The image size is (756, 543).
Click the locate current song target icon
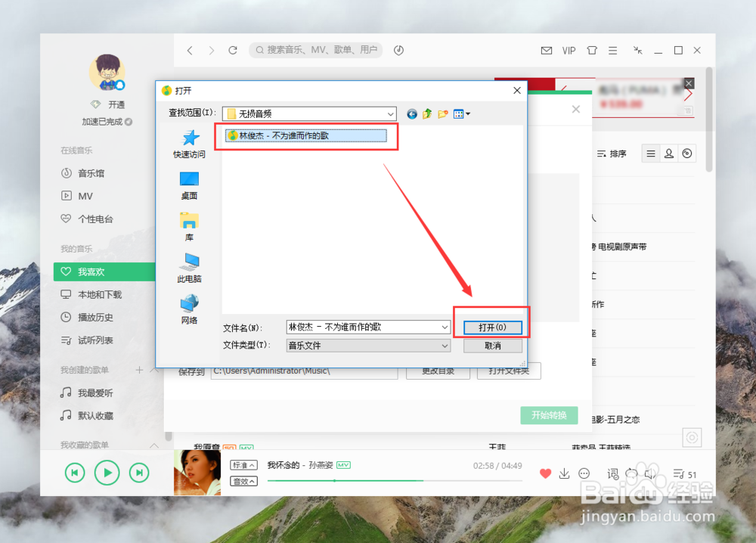pos(692,437)
